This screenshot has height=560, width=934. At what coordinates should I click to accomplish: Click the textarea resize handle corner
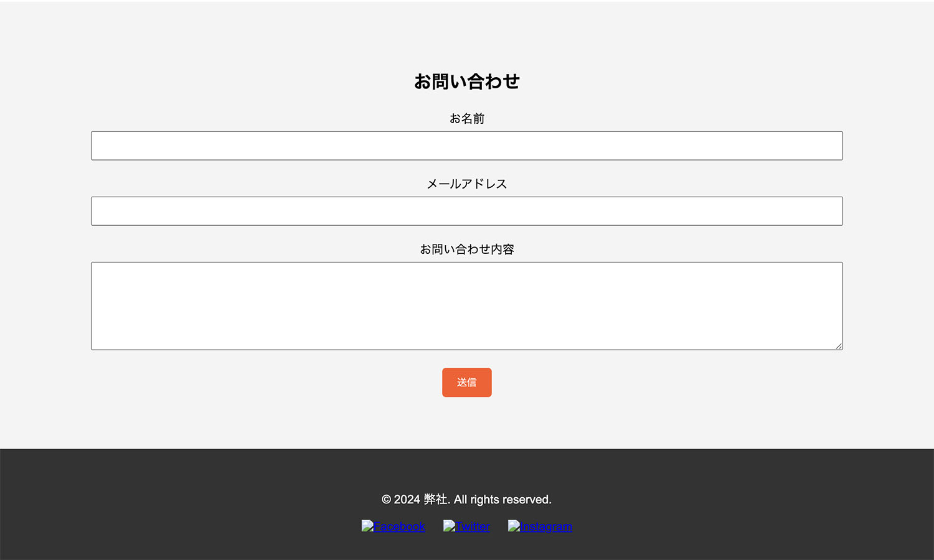click(839, 346)
